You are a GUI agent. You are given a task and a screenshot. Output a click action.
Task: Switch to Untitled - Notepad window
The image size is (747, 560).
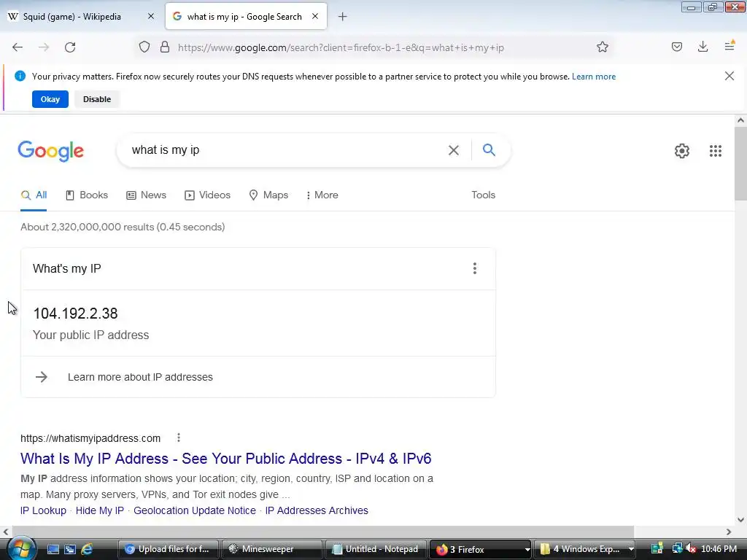click(x=376, y=549)
